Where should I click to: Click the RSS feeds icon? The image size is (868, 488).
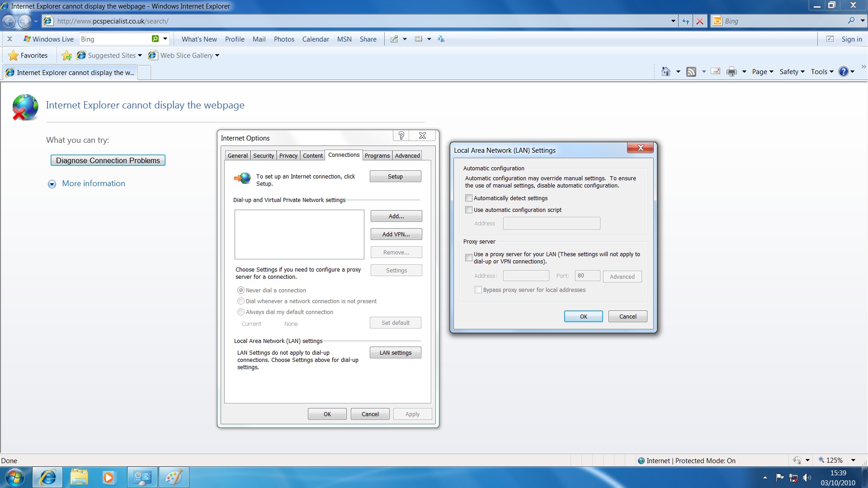[691, 71]
